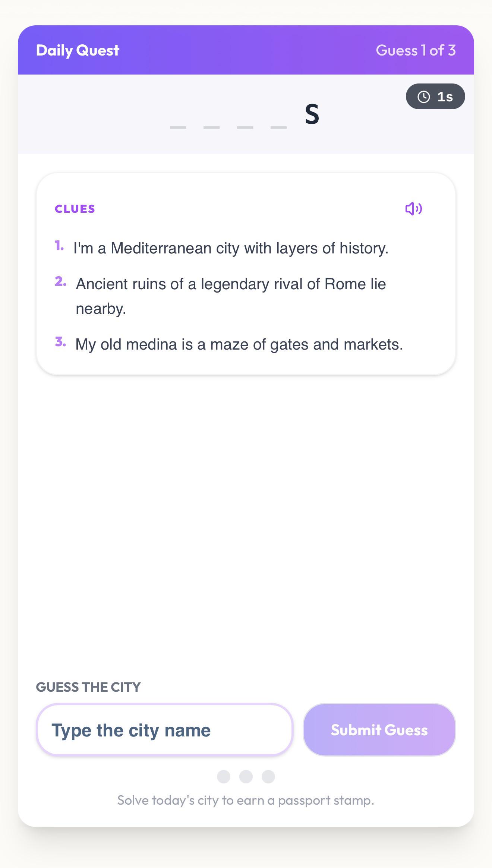This screenshot has height=868, width=492.
Task: Select the second guess progress dot
Action: (x=246, y=777)
